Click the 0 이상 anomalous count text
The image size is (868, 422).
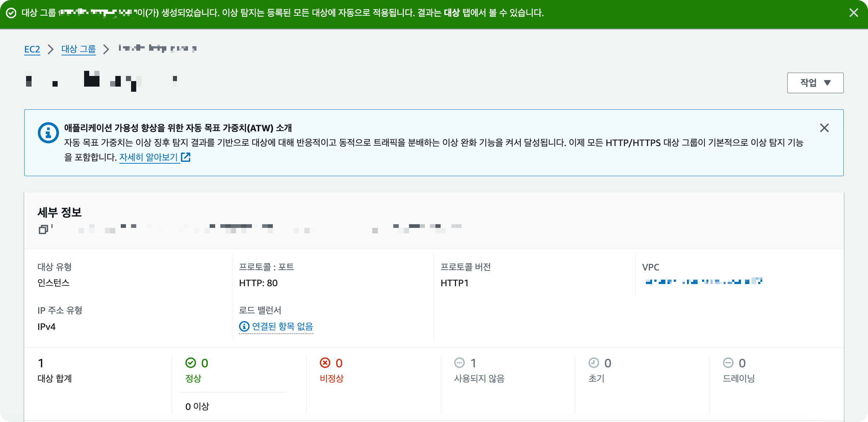point(197,406)
